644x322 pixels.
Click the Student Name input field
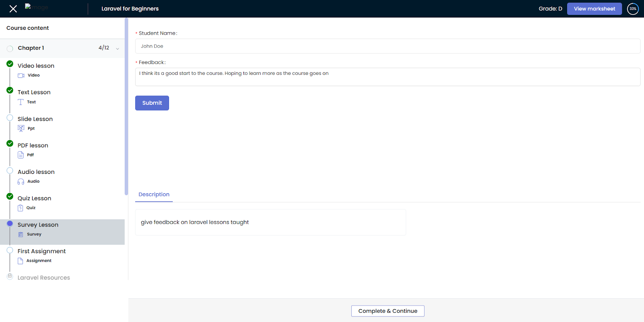pos(388,46)
